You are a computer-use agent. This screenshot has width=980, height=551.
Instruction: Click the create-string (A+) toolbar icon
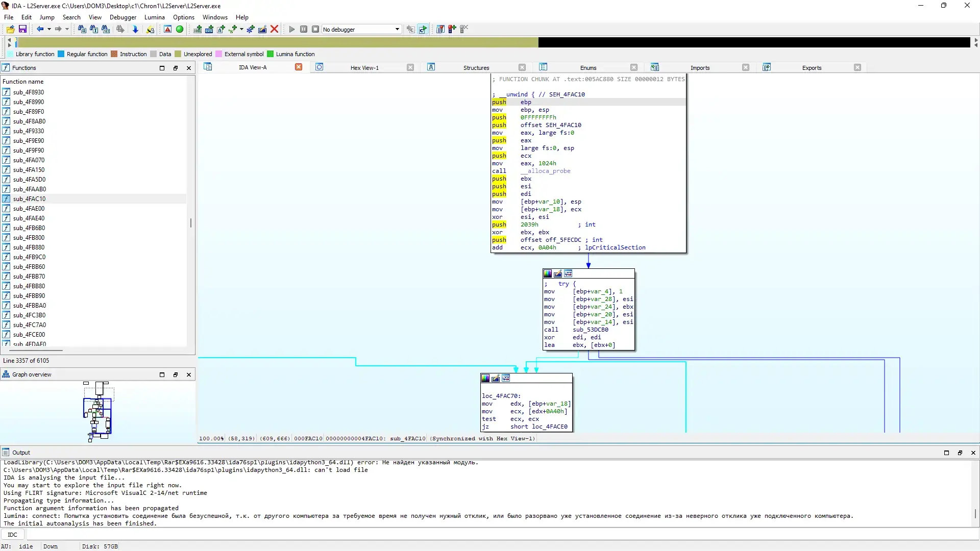tap(221, 29)
